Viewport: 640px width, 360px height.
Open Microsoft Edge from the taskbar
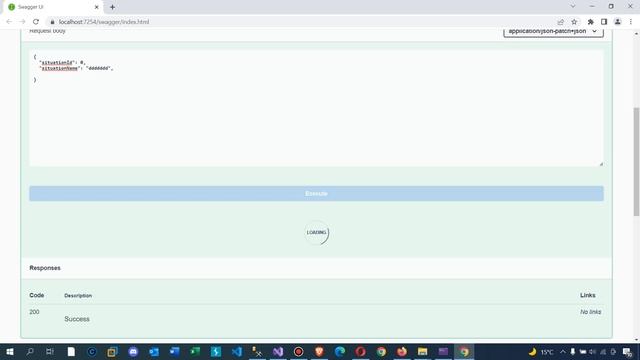[x=340, y=351]
